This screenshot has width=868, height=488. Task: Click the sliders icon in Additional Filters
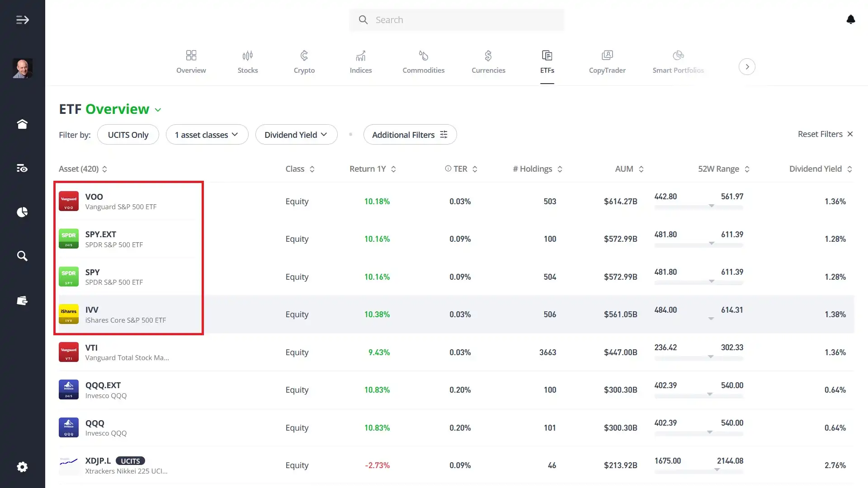tap(443, 135)
